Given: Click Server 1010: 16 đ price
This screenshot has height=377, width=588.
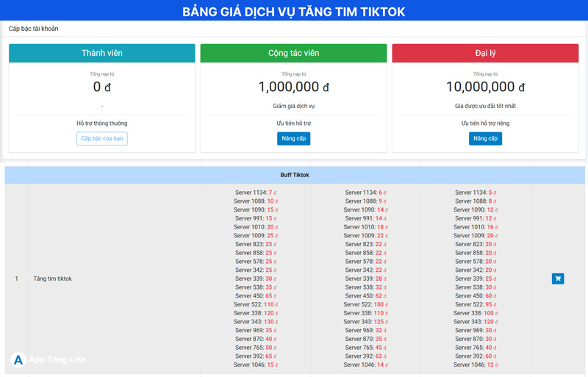Looking at the screenshot, I should coord(476,227).
